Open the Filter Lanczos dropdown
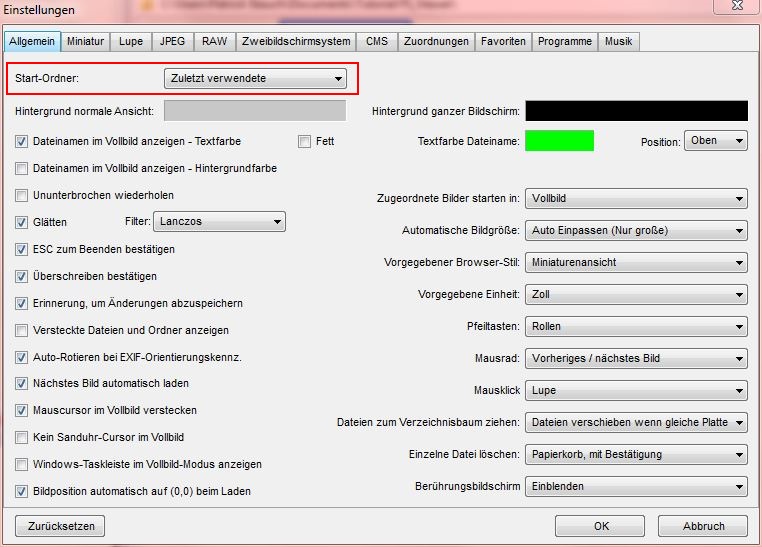 pyautogui.click(x=219, y=222)
